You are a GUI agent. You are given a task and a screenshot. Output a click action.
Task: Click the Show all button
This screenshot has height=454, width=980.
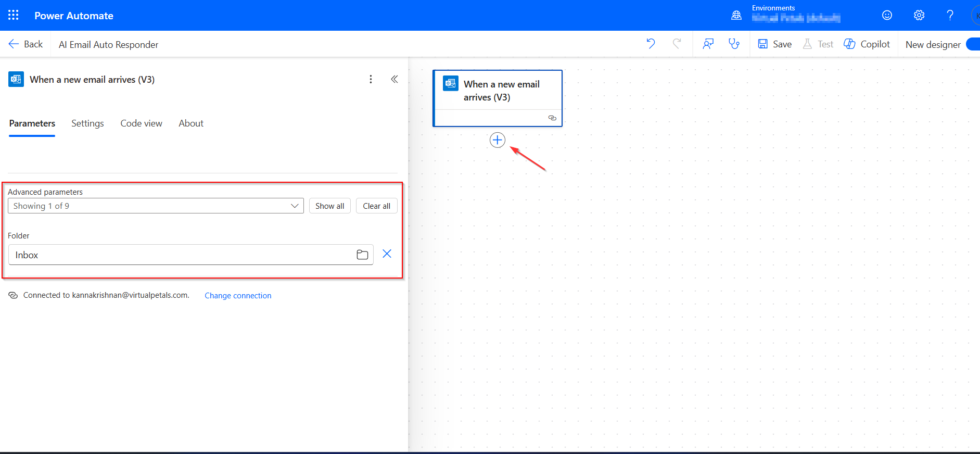pyautogui.click(x=330, y=206)
